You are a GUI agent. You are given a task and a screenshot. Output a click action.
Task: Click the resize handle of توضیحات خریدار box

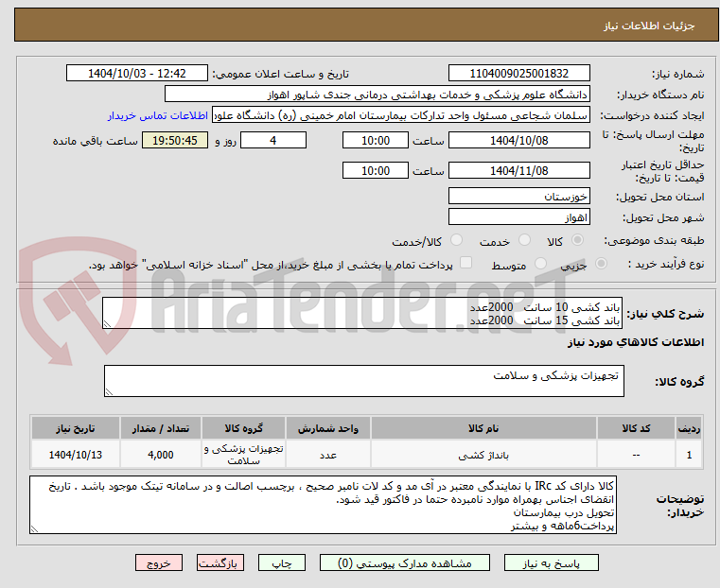[34, 528]
